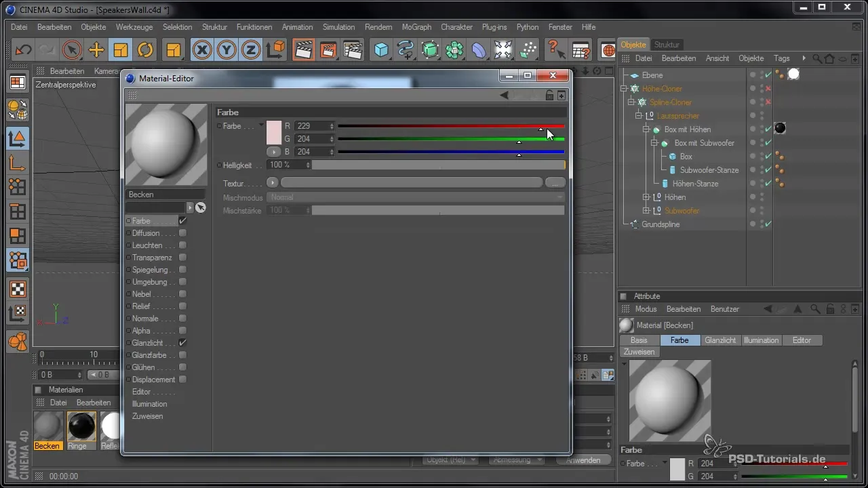Click the spline pen tool icon

406,50
